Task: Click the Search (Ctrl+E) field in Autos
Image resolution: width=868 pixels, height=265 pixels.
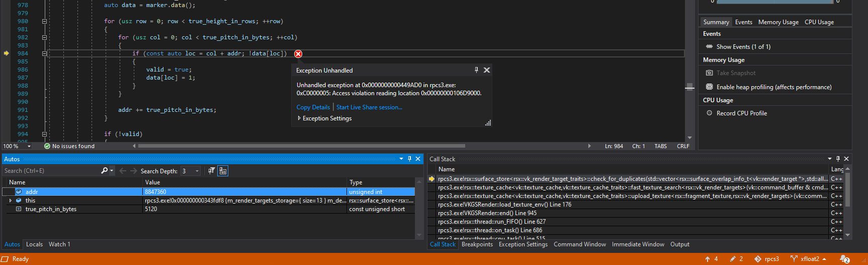Action: coord(52,171)
